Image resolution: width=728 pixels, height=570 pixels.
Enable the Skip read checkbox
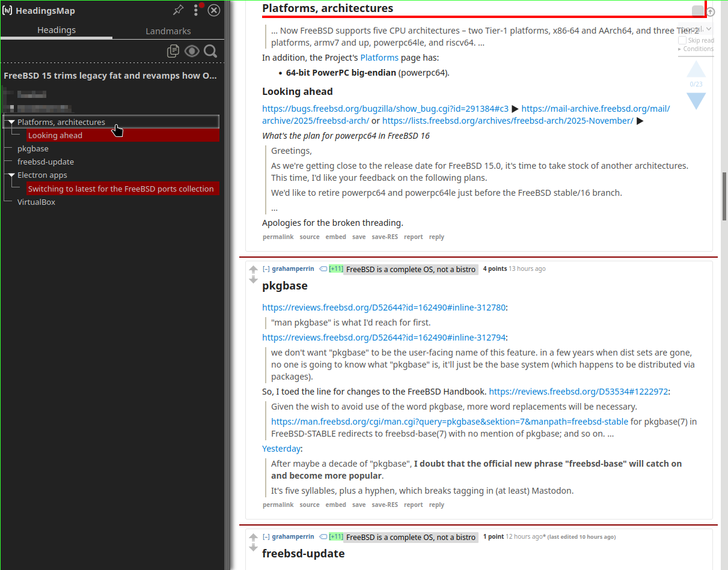[x=682, y=40]
